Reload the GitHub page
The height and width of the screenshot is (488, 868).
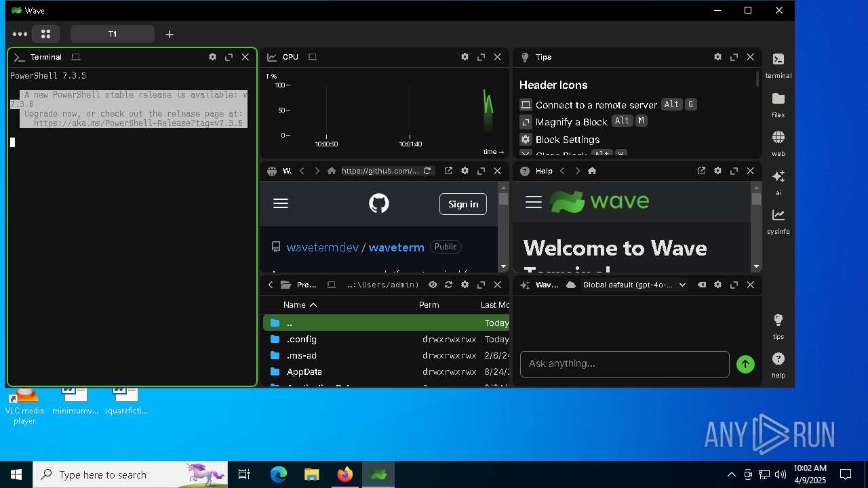point(427,171)
